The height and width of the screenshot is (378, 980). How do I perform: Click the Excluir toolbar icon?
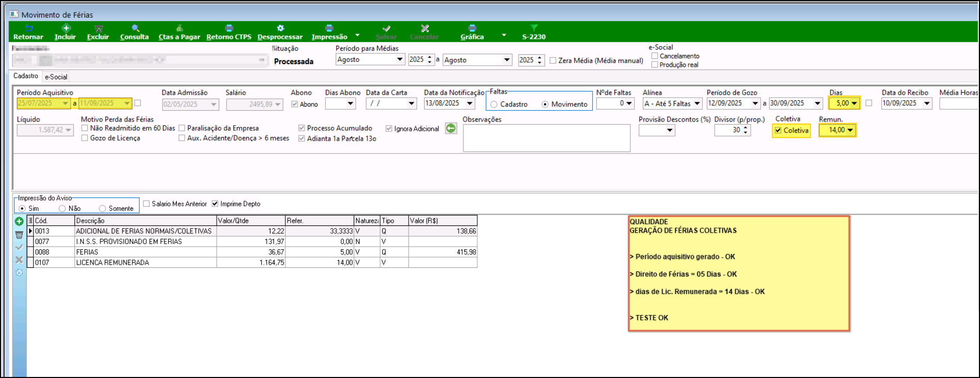[98, 28]
